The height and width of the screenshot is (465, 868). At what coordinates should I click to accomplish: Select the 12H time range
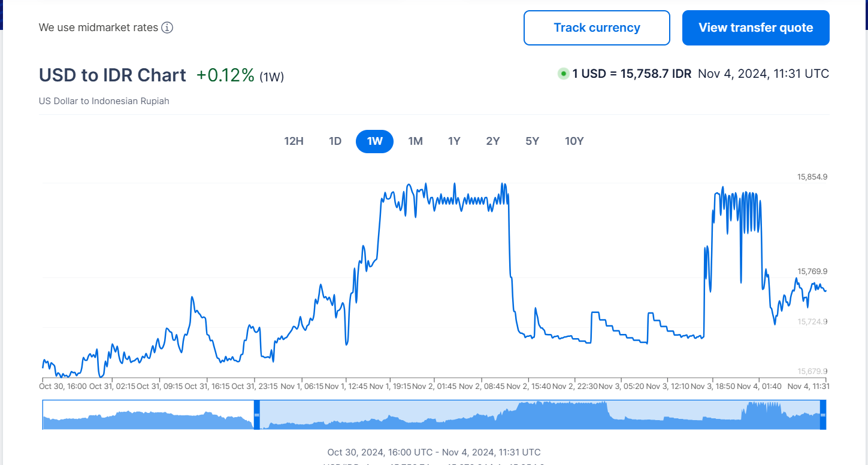point(294,141)
